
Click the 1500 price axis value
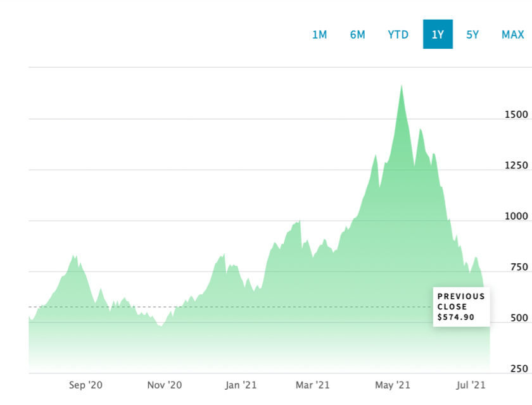pos(517,115)
